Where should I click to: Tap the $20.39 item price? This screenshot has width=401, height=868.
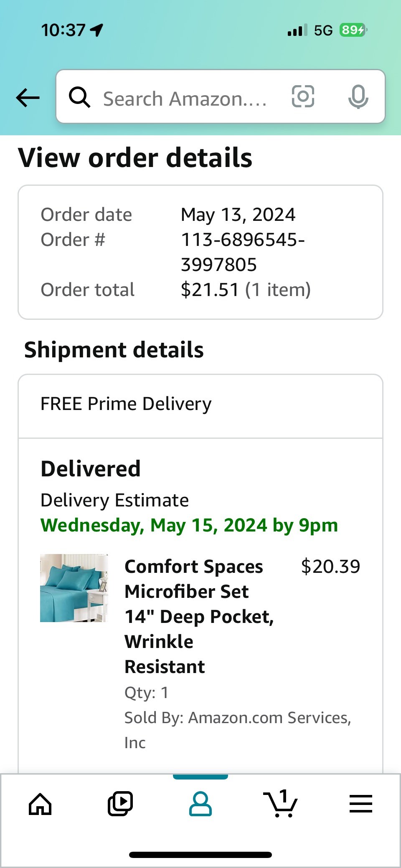(x=330, y=567)
